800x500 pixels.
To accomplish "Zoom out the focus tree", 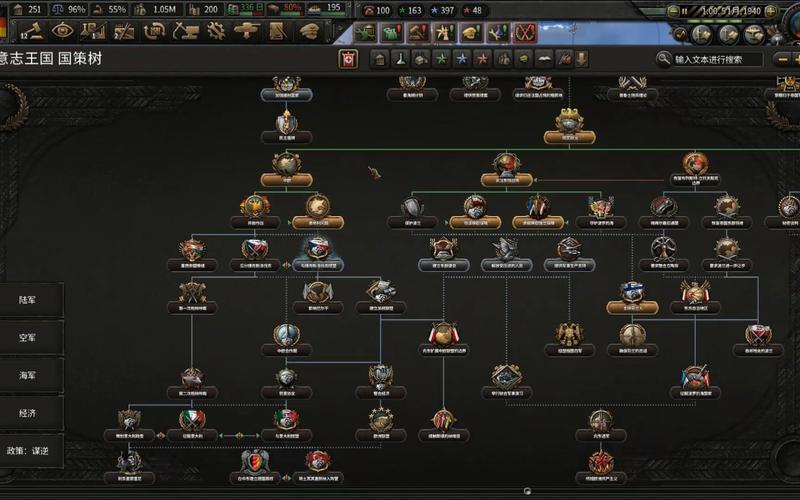I will pyautogui.click(x=782, y=60).
